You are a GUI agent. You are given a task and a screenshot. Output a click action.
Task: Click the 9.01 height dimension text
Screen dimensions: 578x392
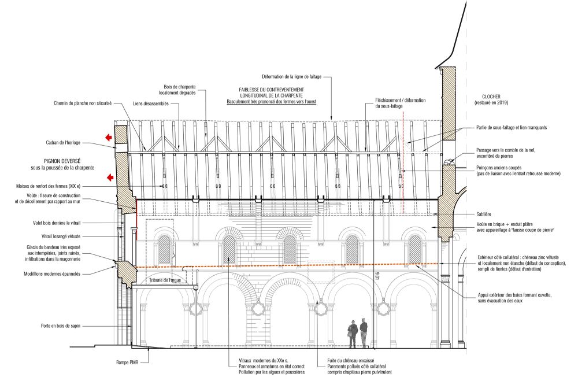coord(377,276)
